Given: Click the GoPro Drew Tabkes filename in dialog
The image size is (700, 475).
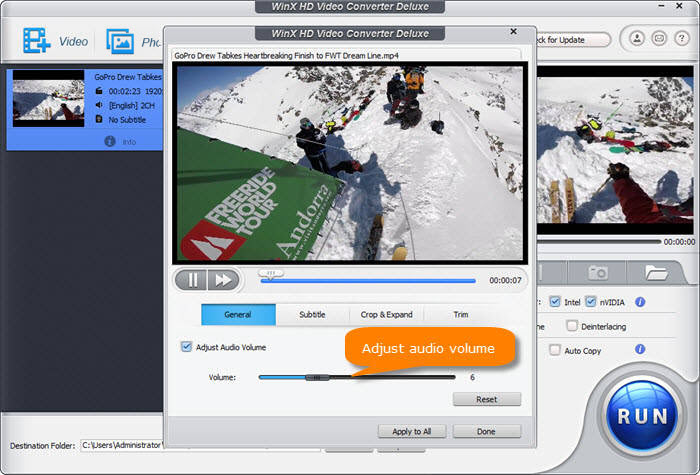Looking at the screenshot, I should point(286,56).
